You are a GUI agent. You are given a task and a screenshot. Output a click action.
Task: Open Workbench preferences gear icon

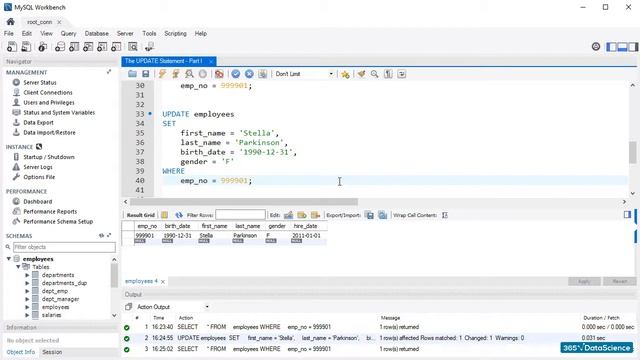click(x=596, y=47)
